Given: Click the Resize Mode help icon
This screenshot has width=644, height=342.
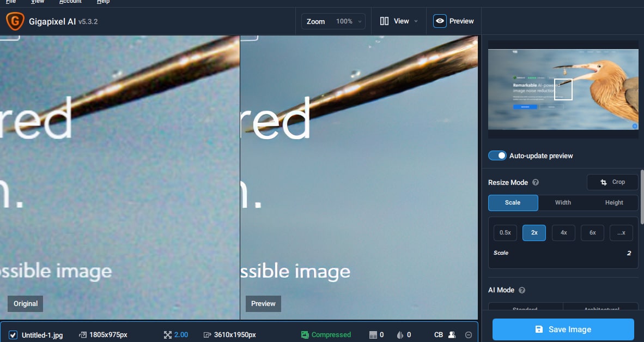Looking at the screenshot, I should (535, 182).
